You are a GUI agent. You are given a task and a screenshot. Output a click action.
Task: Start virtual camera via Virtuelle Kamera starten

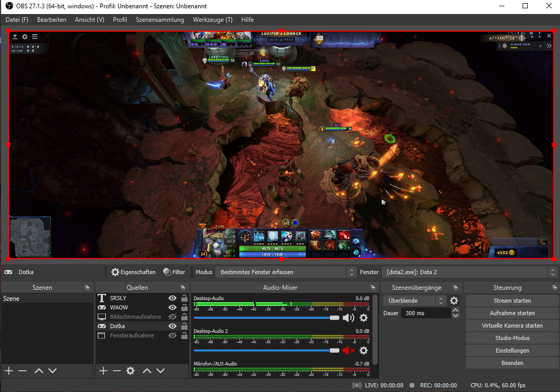[512, 326]
